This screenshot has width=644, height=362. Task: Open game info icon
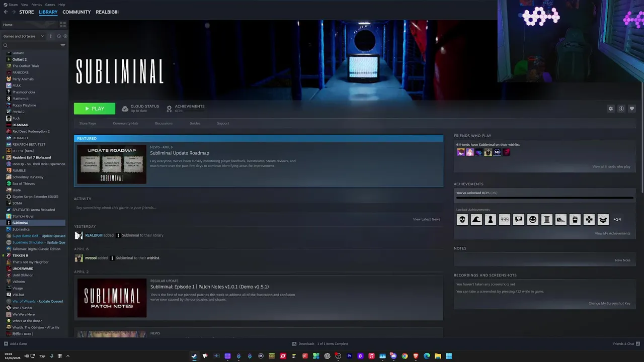click(621, 109)
